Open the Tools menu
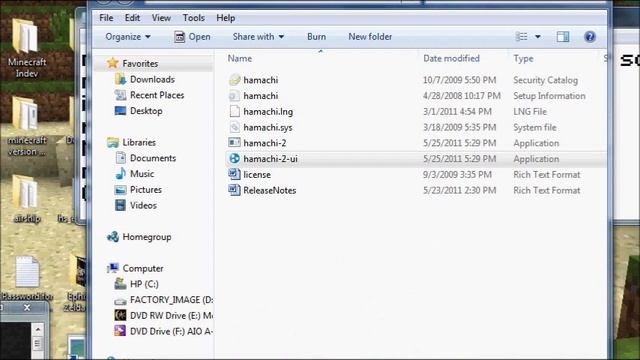Screen dimensions: 640x360 (x=193, y=18)
